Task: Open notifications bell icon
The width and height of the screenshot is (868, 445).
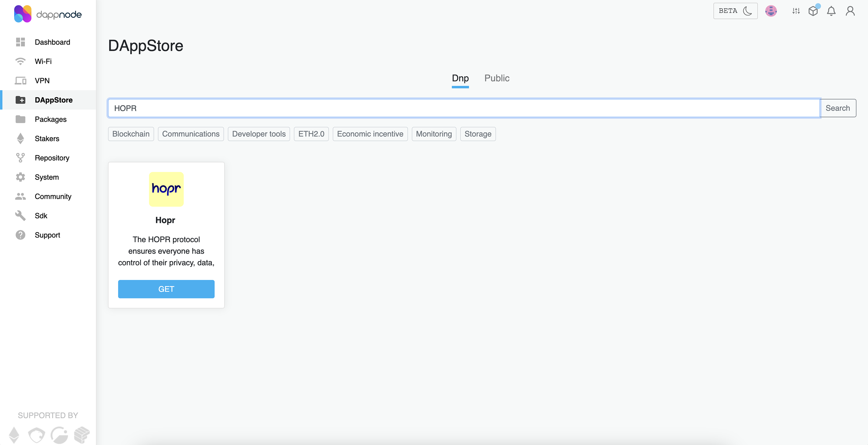Action: (831, 11)
